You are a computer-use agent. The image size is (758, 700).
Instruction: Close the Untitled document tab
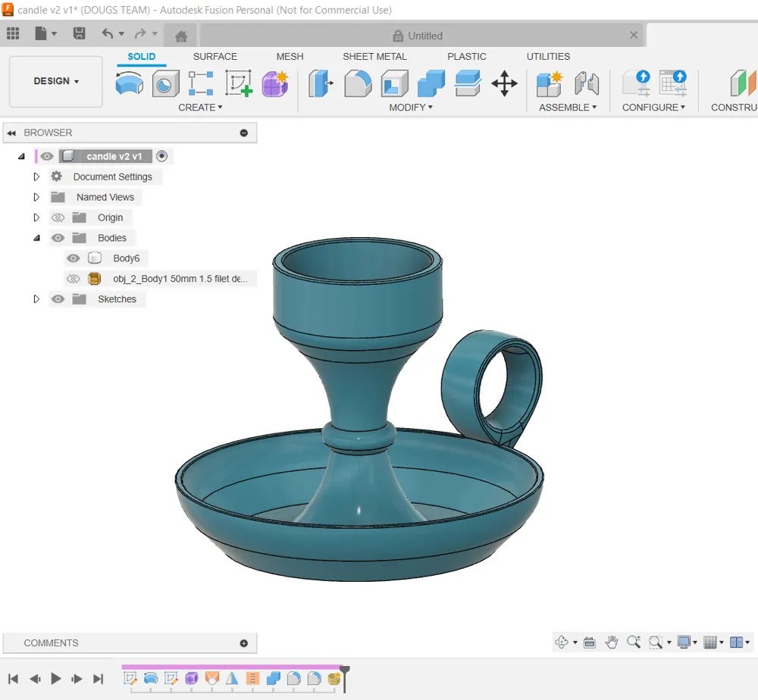click(634, 36)
